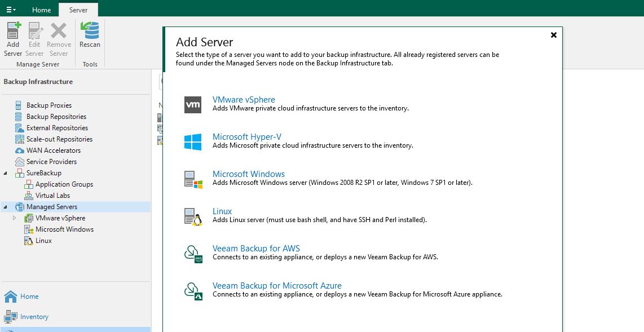Image resolution: width=644 pixels, height=332 pixels.
Task: Open the Microsoft Hyper-V link
Action: click(x=246, y=137)
